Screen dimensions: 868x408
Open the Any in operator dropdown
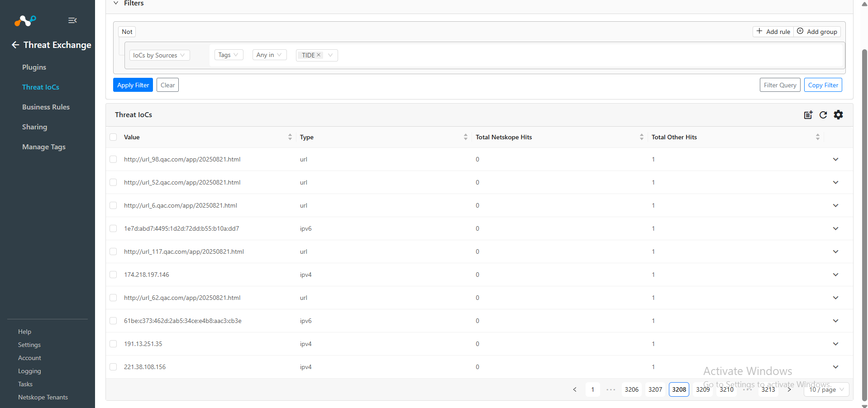click(269, 55)
